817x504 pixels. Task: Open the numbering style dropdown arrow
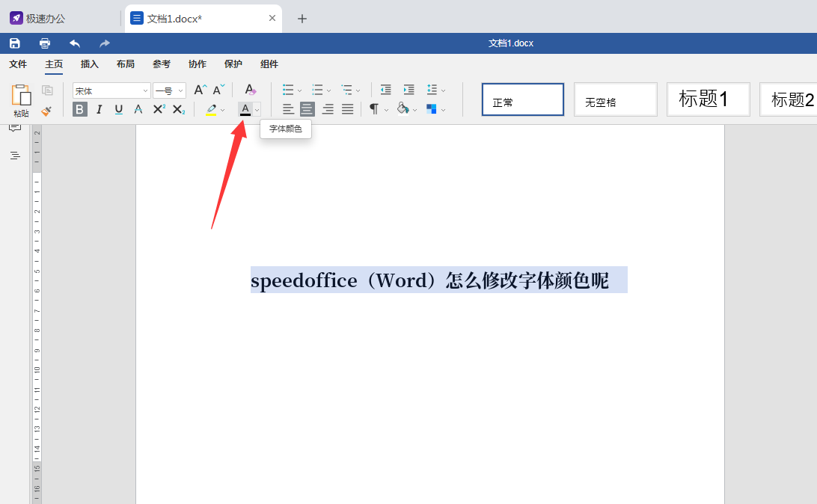click(x=328, y=90)
